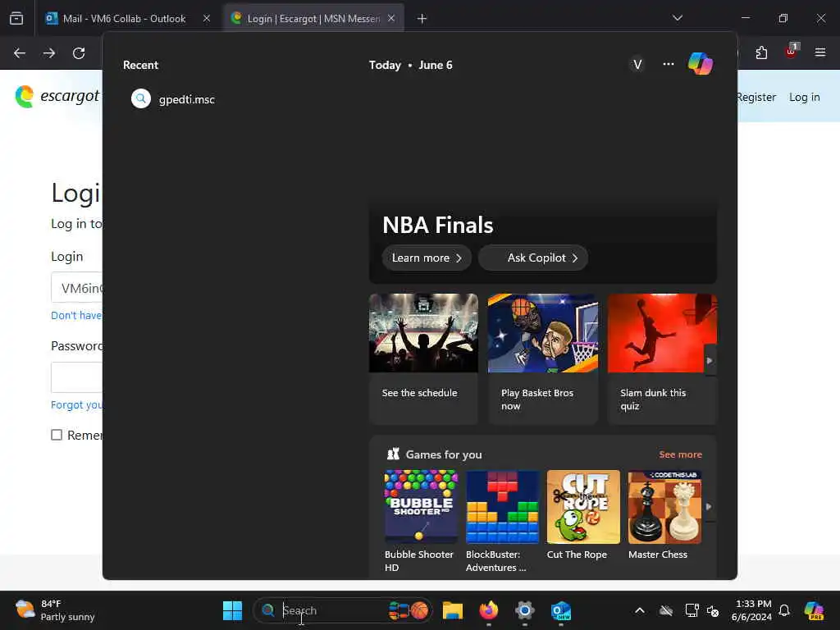Launch Cut The Rope game
The image size is (840, 630).
(x=583, y=514)
